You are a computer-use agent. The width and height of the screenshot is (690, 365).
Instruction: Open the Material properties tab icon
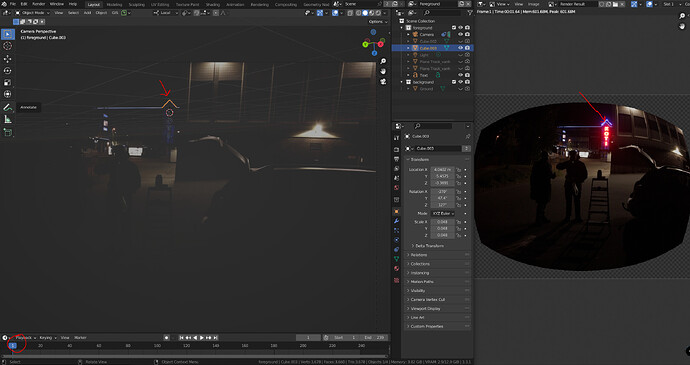pos(397,268)
